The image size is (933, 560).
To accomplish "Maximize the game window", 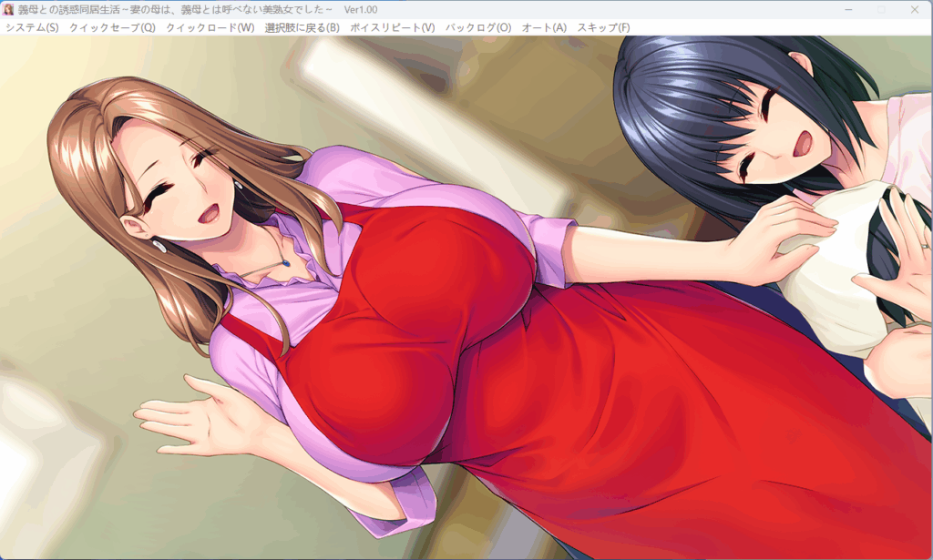I will click(x=882, y=9).
